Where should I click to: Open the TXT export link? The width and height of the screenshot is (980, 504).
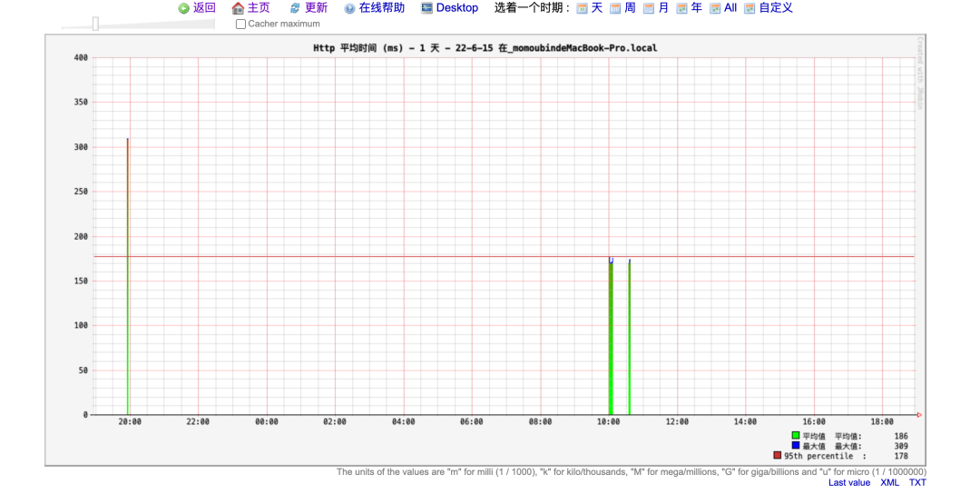(917, 483)
